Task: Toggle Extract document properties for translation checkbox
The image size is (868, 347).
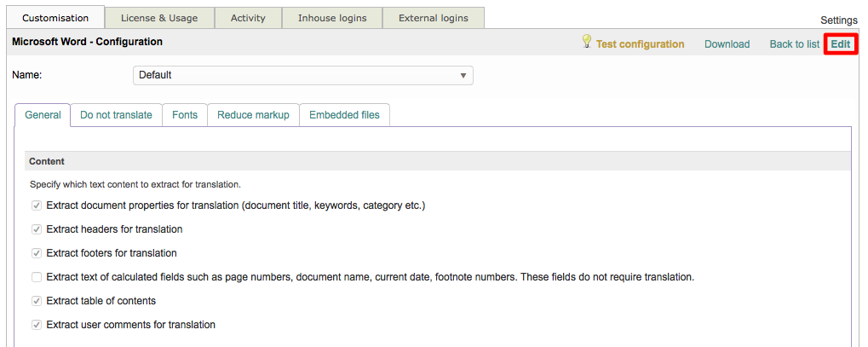Action: tap(37, 205)
